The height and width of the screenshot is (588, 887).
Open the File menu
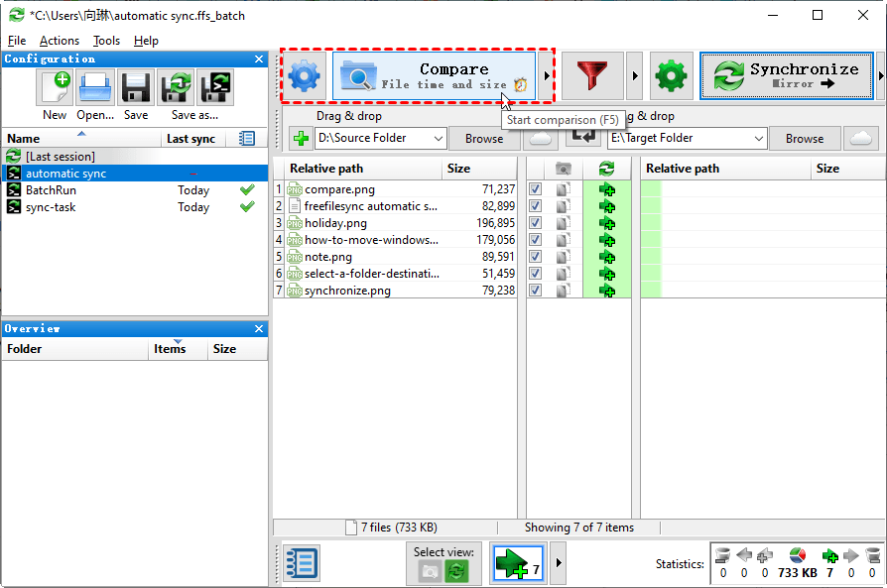coord(17,41)
